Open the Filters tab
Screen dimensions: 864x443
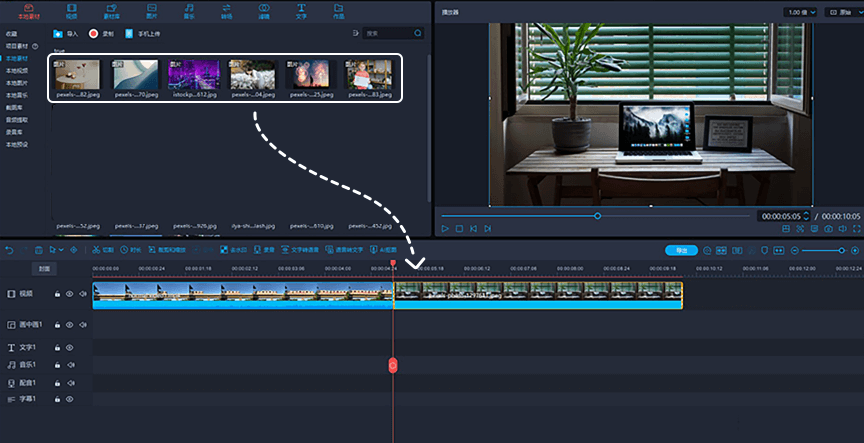(x=264, y=11)
